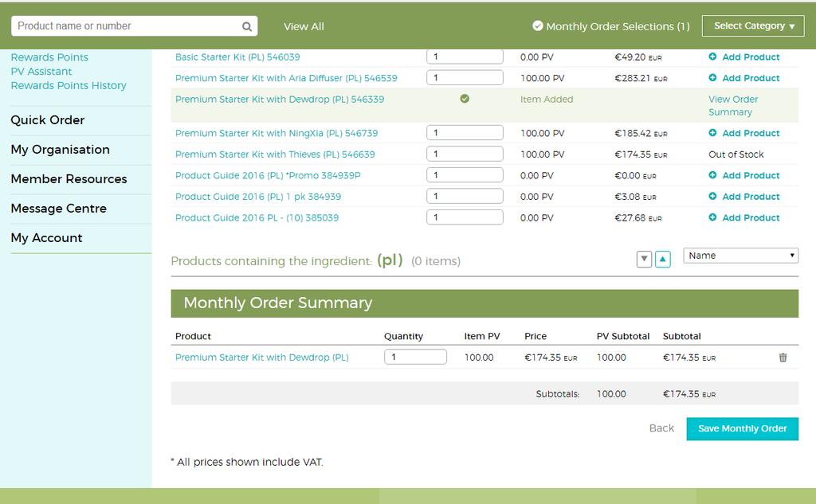Click quantity field for NingXia kit

465,133
